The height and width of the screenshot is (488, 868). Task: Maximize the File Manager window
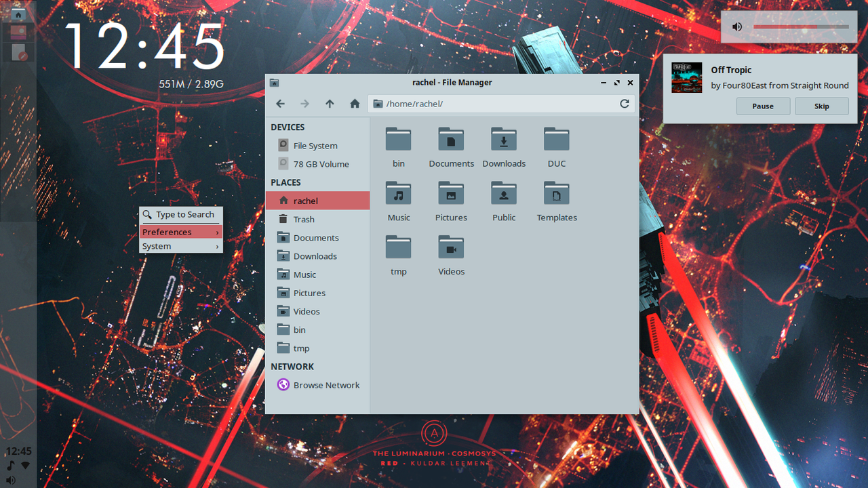pos(616,83)
